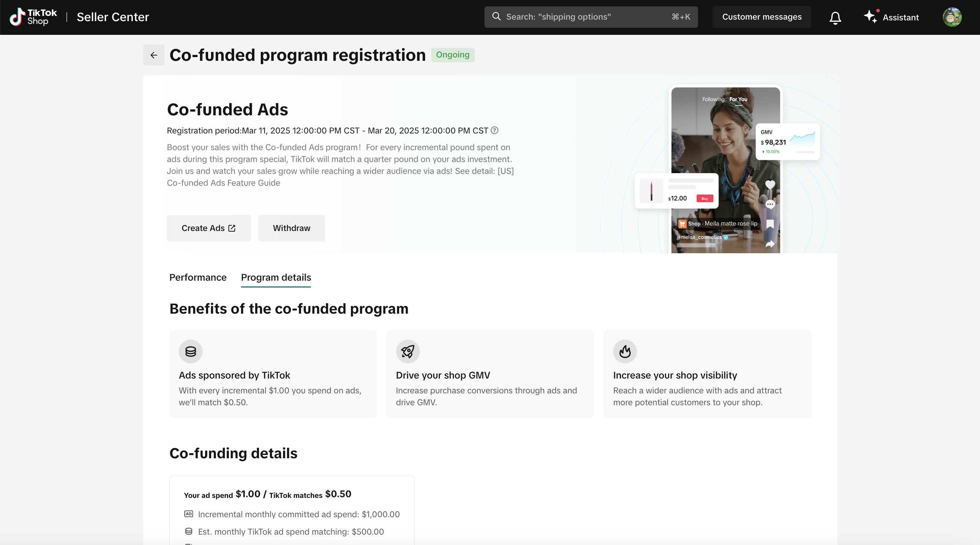
Task: Open the Assistant sparkle icon
Action: tap(871, 17)
